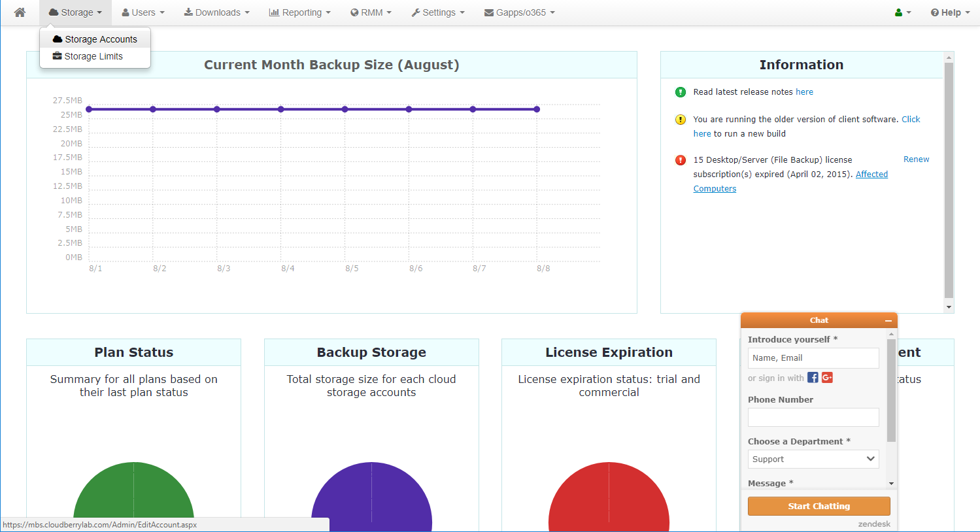Expand the Help dropdown menu
980x532 pixels.
coord(950,12)
